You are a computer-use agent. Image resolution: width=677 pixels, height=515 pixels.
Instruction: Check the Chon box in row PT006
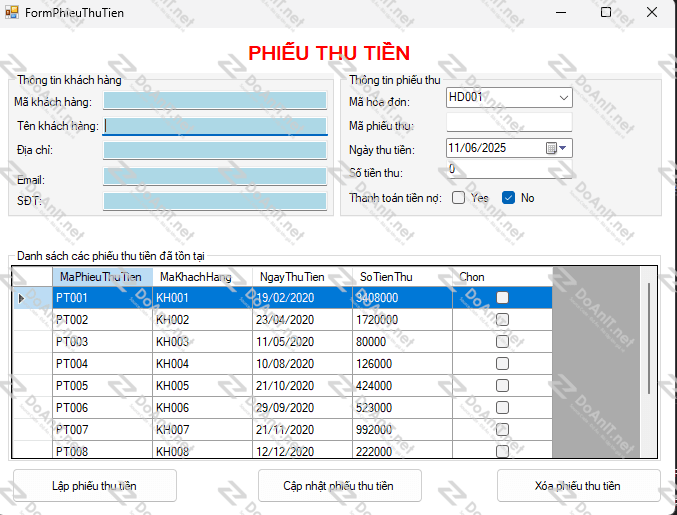pyautogui.click(x=502, y=408)
